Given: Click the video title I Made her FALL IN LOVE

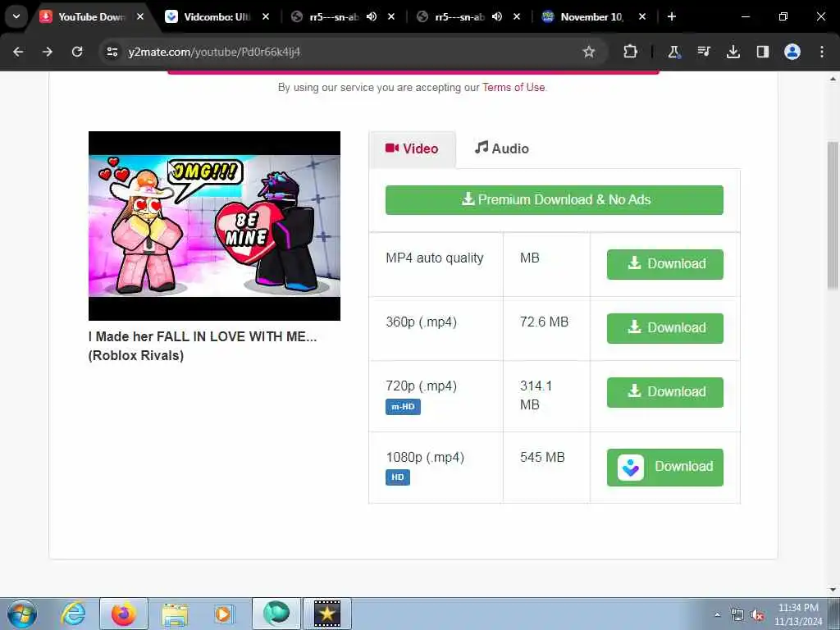Looking at the screenshot, I should pyautogui.click(x=203, y=346).
